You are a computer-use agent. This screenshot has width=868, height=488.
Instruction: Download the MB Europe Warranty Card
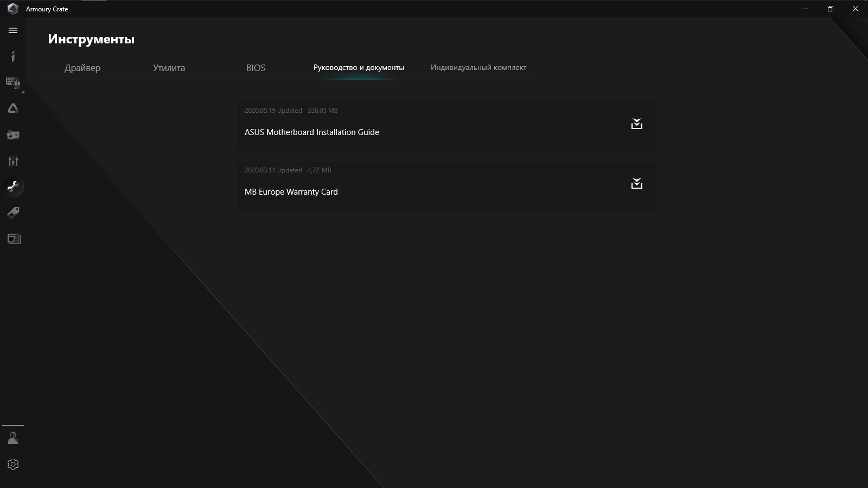[x=636, y=184]
